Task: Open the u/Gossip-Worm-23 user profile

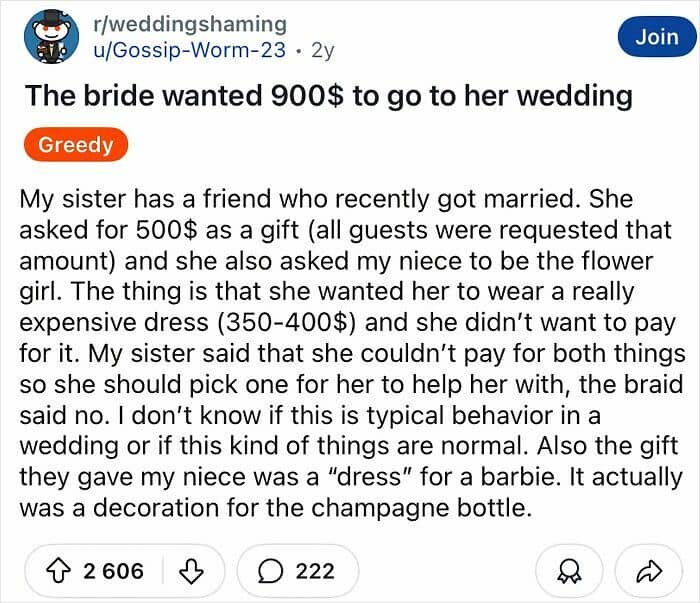Action: (x=189, y=50)
